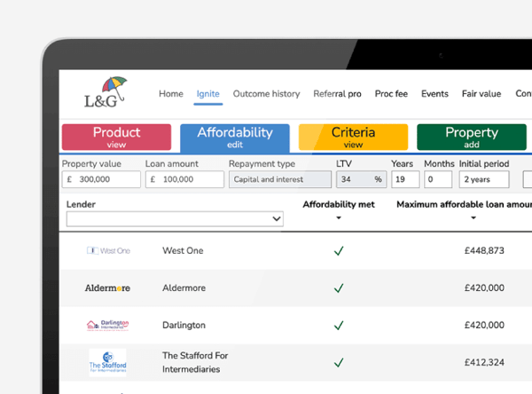Open the Initial period selector
Viewport: 532px width, 394px height.
tap(484, 179)
